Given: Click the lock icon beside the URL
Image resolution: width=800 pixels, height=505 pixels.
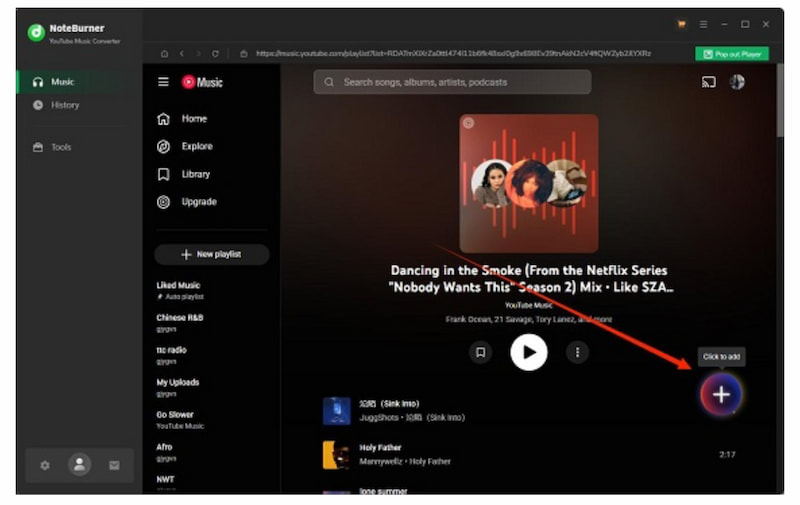Looking at the screenshot, I should 244,54.
